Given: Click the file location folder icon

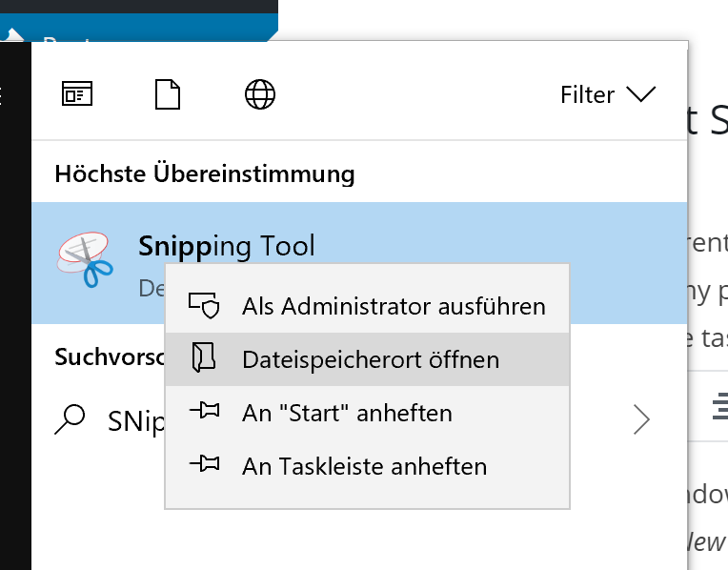Looking at the screenshot, I should 204,357.
